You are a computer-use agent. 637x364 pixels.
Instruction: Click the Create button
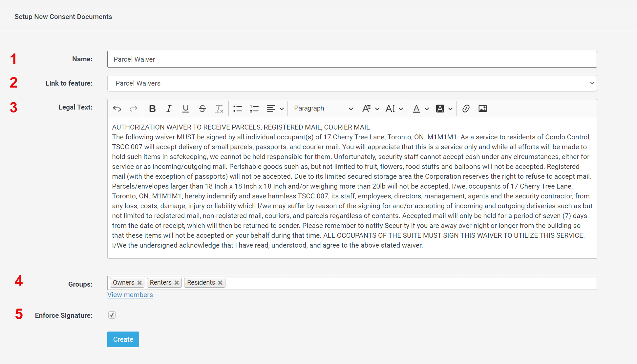tap(123, 339)
